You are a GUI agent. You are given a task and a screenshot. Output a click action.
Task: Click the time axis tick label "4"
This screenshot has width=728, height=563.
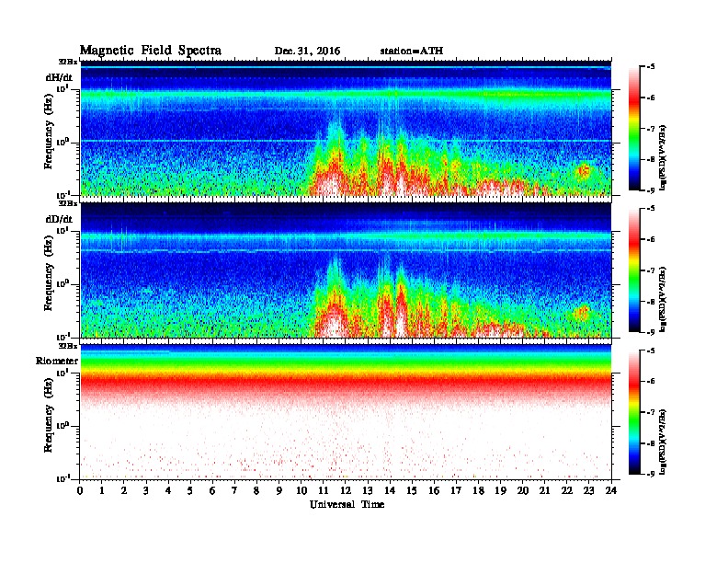click(168, 490)
